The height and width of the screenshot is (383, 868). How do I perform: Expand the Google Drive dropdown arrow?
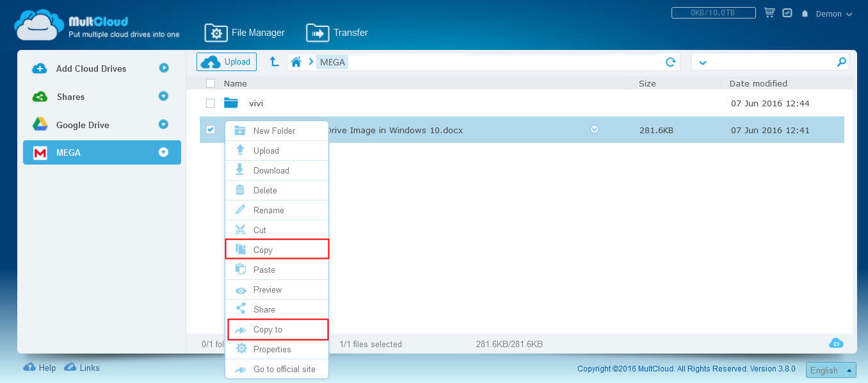tap(163, 124)
